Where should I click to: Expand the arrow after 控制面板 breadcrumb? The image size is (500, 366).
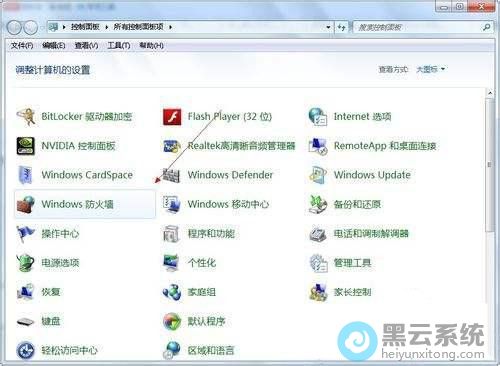coord(107,27)
